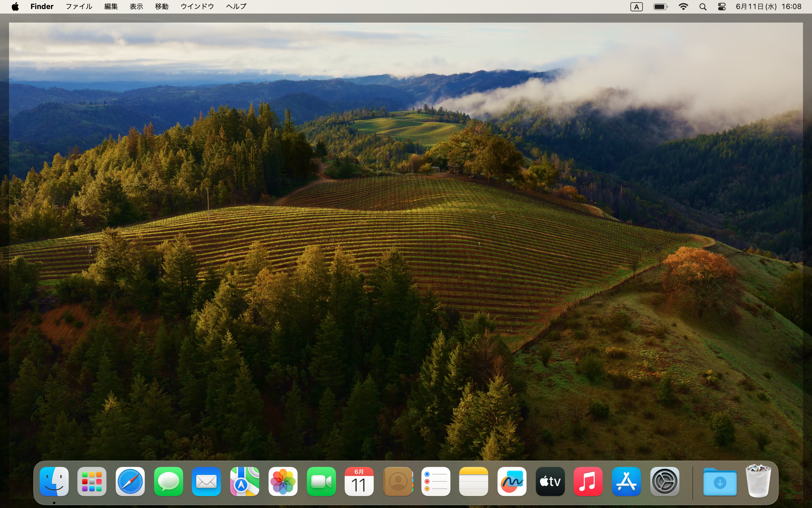
Task: Launch Reminders from the Dock
Action: (x=436, y=481)
